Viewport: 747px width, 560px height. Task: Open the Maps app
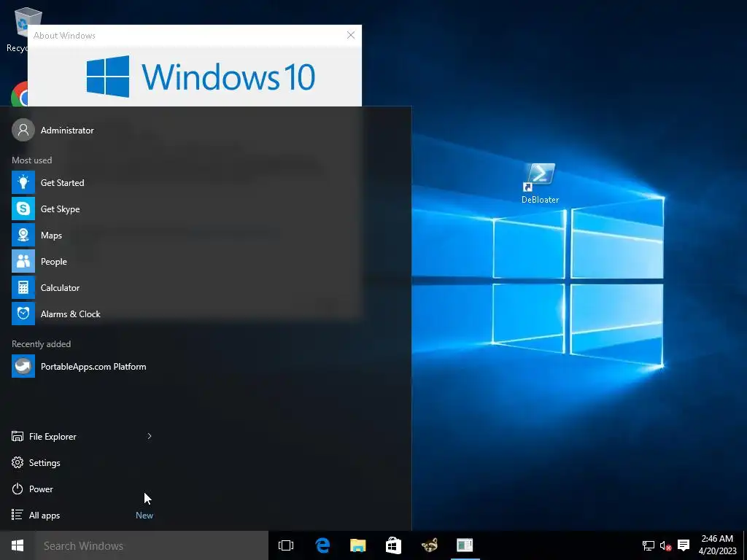pyautogui.click(x=80, y=236)
